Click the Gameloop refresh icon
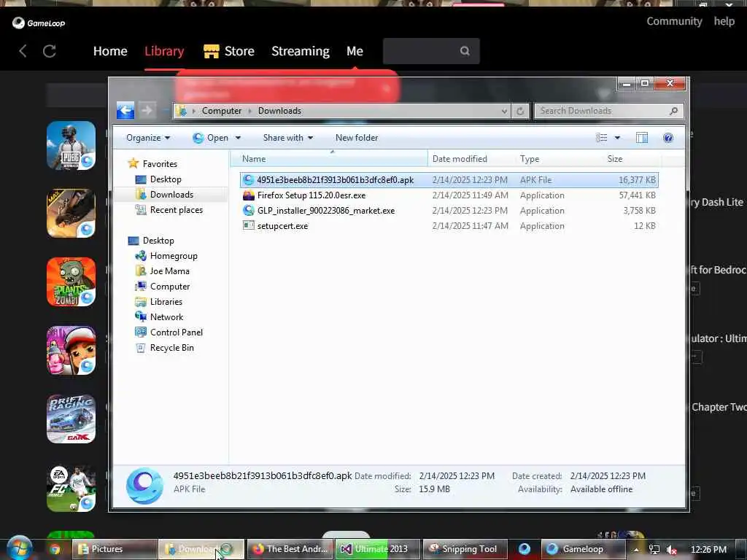The image size is (747, 560). 50,51
